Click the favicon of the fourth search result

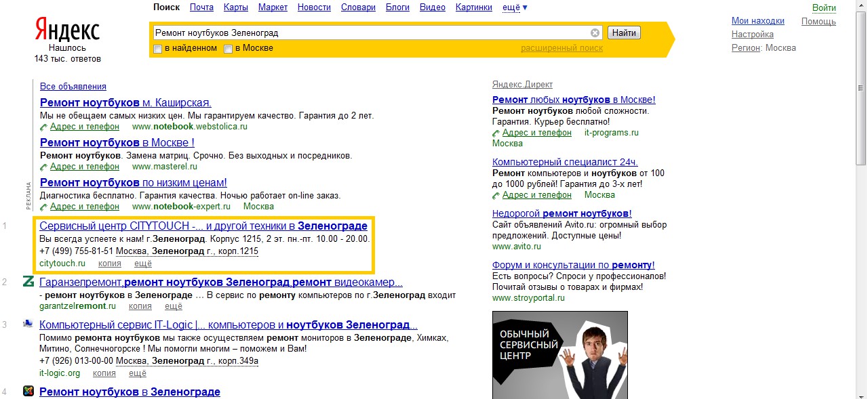coord(28,391)
